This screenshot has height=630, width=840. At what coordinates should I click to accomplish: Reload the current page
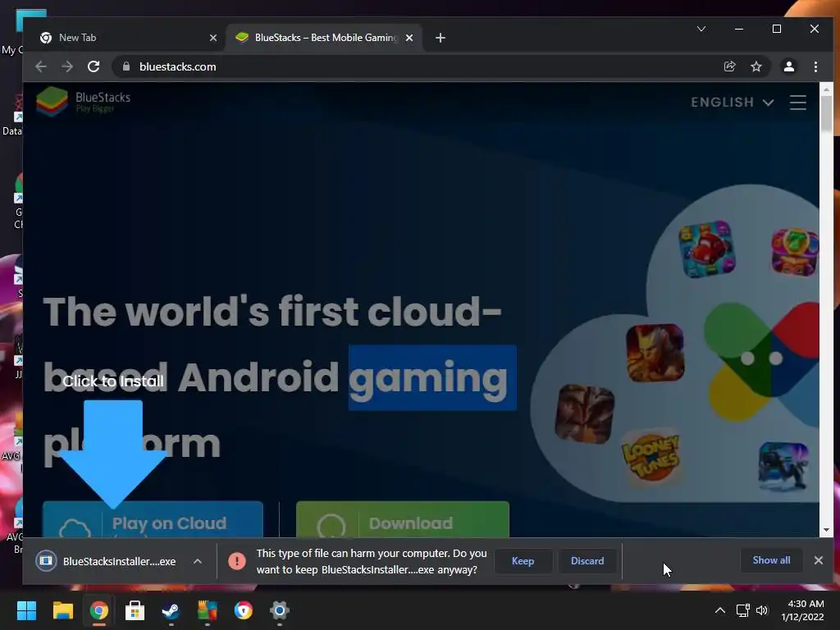(x=94, y=66)
